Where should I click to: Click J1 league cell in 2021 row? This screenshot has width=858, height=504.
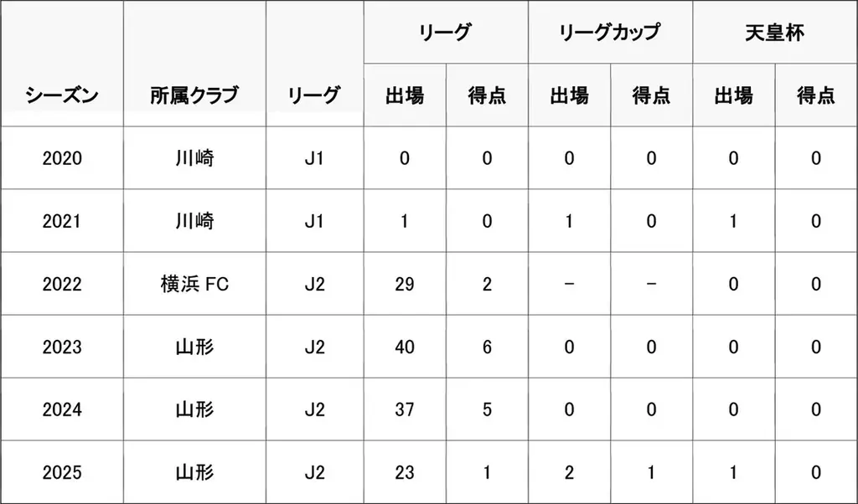tap(315, 221)
